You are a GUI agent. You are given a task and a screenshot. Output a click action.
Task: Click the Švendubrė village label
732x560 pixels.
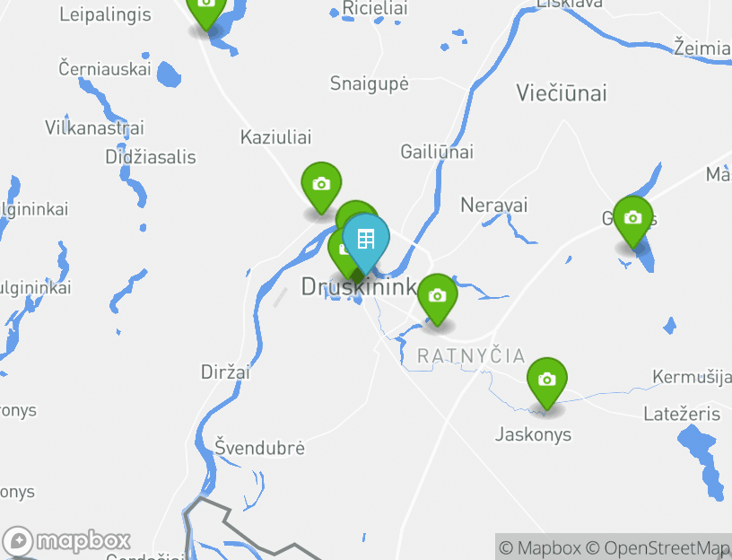point(259,448)
